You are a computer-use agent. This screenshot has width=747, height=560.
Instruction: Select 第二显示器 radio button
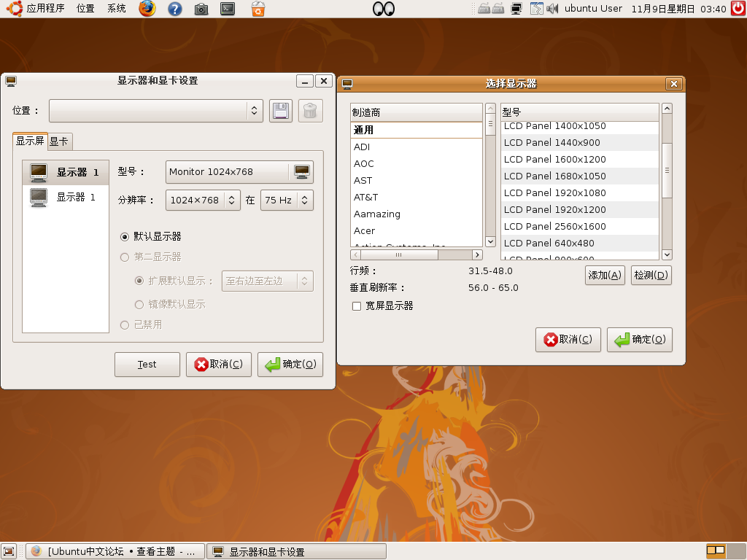click(125, 257)
